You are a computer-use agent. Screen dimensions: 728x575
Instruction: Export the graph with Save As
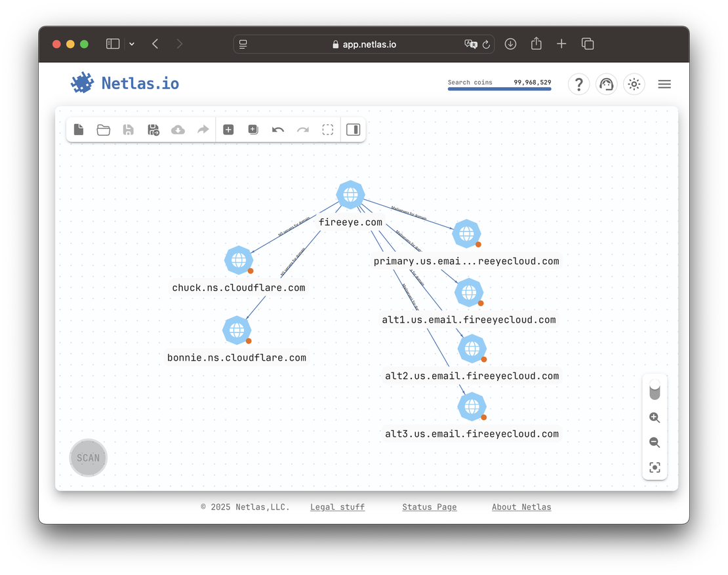tap(153, 129)
